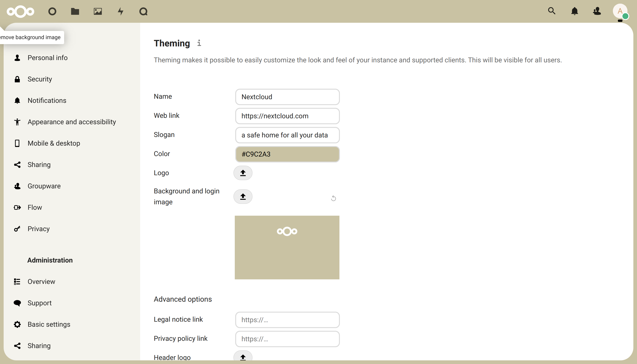Open the Talk app icon
Image resolution: width=637 pixels, height=364 pixels.
point(143,11)
